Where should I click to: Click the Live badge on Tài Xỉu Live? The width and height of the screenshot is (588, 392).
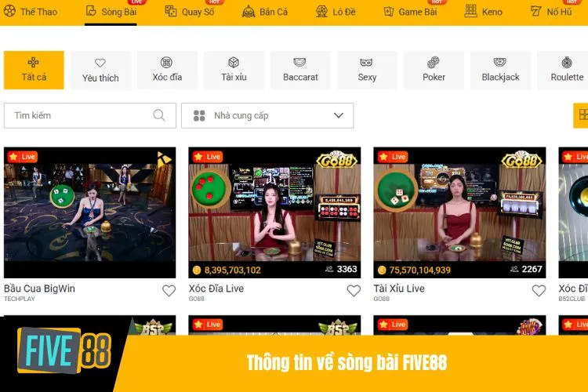(x=393, y=157)
